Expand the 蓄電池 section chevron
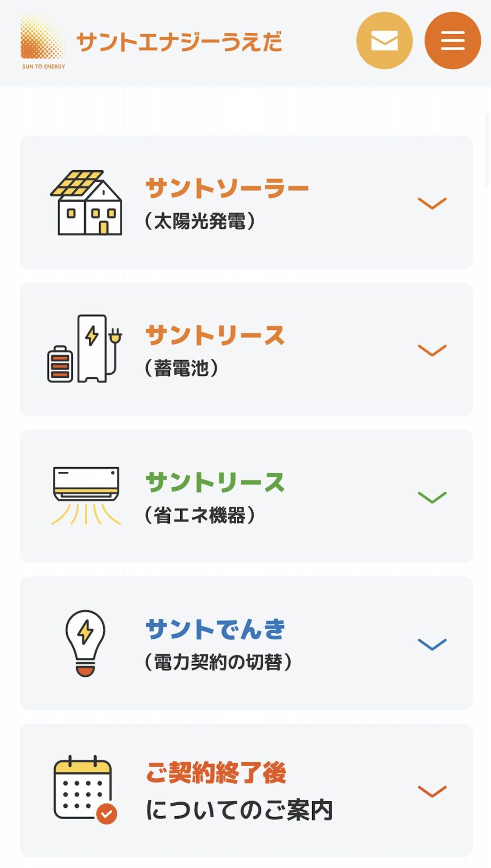This screenshot has width=491, height=868. (432, 350)
